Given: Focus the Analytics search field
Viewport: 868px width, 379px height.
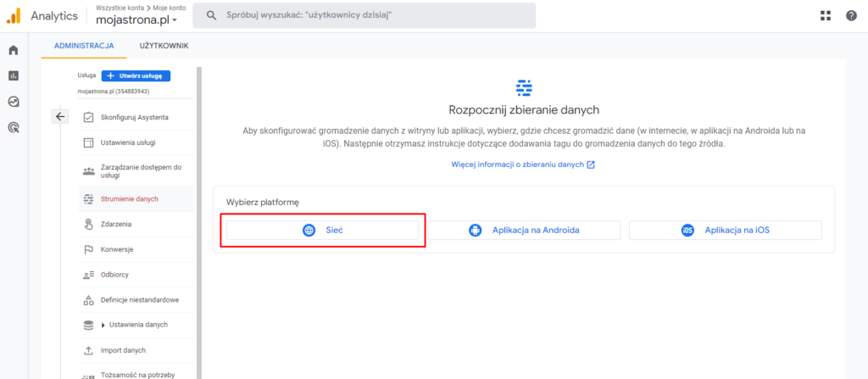Looking at the screenshot, I should pos(364,15).
